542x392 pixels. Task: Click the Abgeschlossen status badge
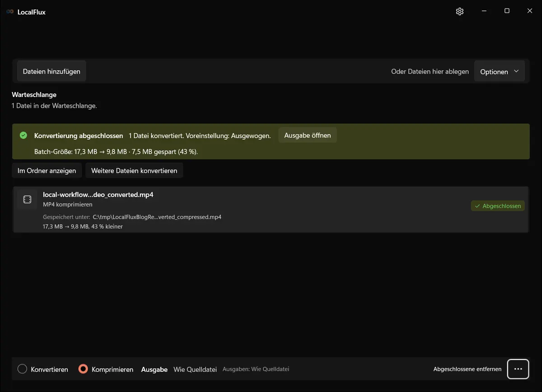tap(498, 206)
